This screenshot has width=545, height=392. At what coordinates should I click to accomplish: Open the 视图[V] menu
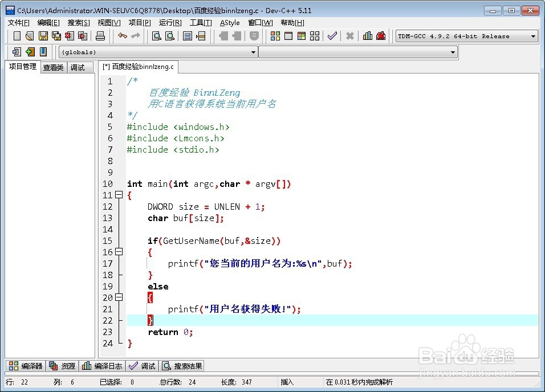click(109, 23)
